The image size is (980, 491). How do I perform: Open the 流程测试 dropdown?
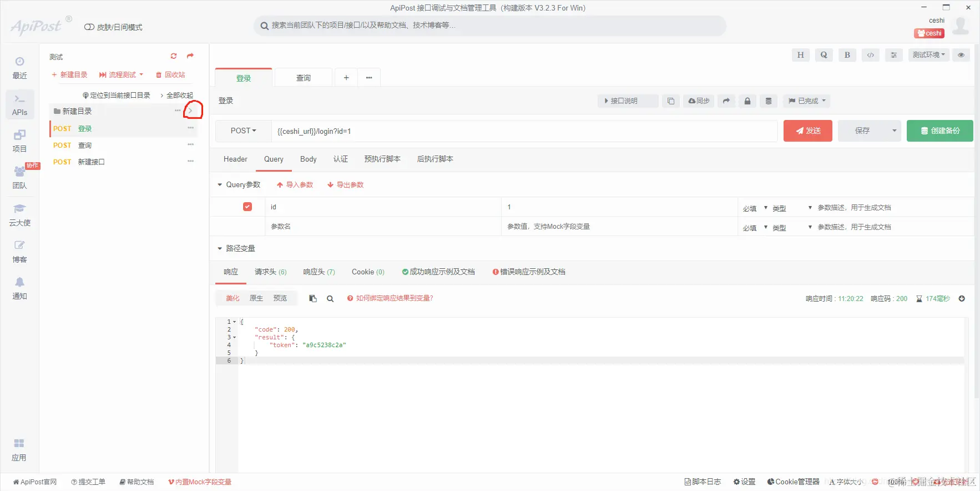tap(121, 74)
